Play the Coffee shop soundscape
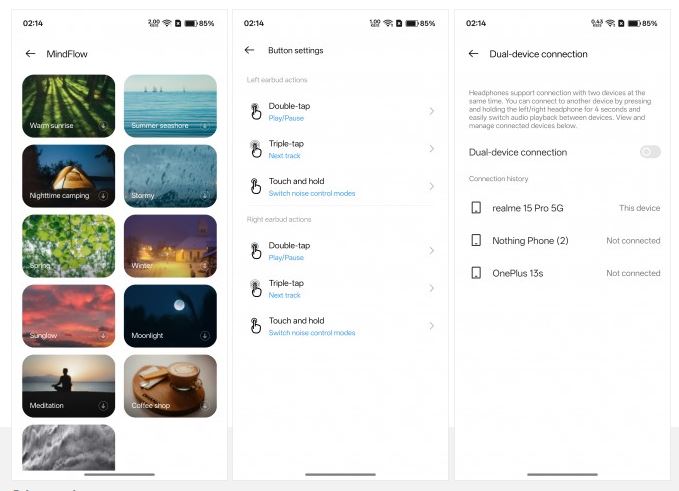 click(170, 386)
